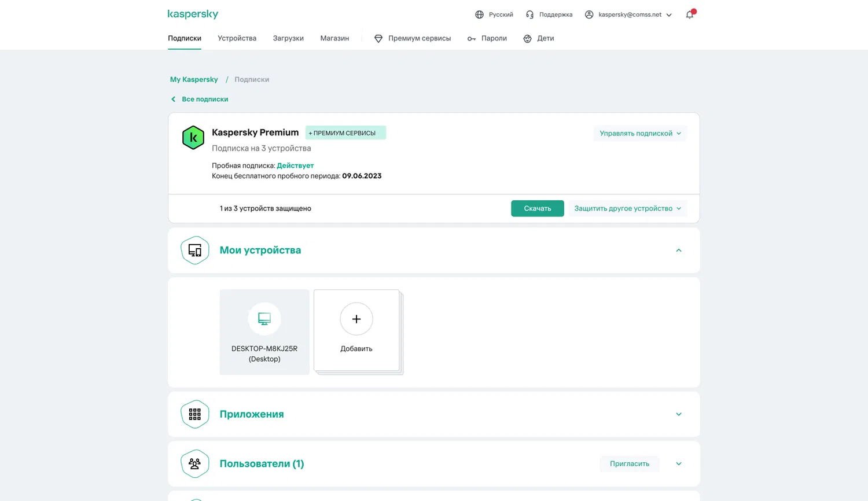Click the My Kaspersky breadcrumb link
868x501 pixels.
click(194, 79)
